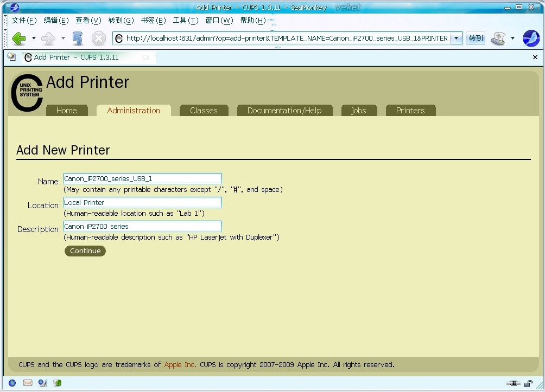Click the "Add New Printer" heading text
This screenshot has width=545, height=392.
[63, 150]
